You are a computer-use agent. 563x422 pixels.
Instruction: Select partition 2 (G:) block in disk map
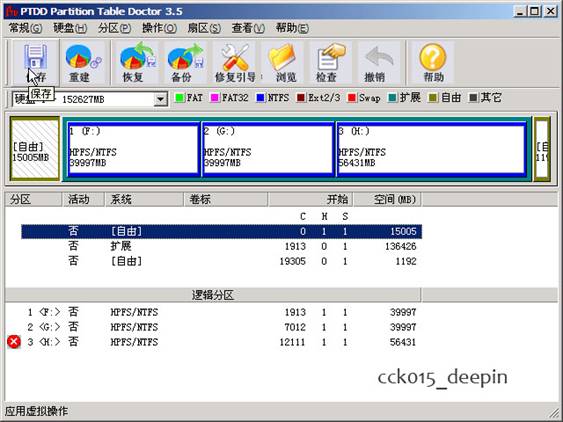[x=268, y=149]
